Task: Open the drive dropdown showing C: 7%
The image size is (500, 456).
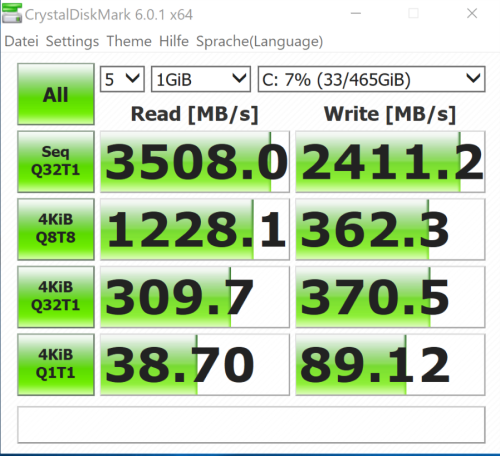Action: click(x=371, y=79)
